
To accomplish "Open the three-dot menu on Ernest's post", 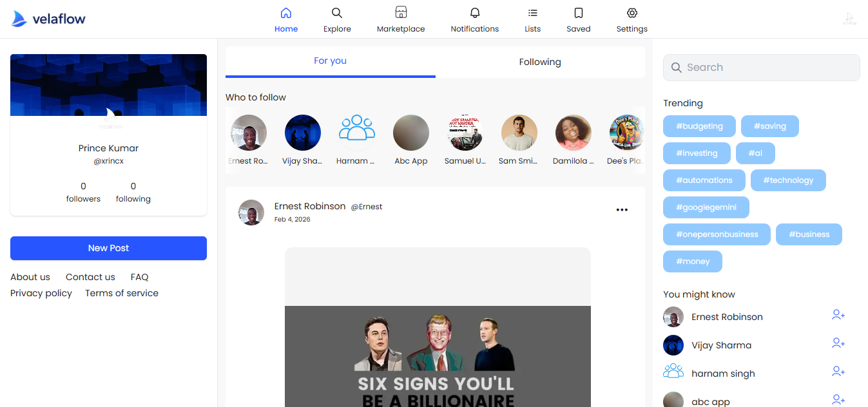I will 622,210.
